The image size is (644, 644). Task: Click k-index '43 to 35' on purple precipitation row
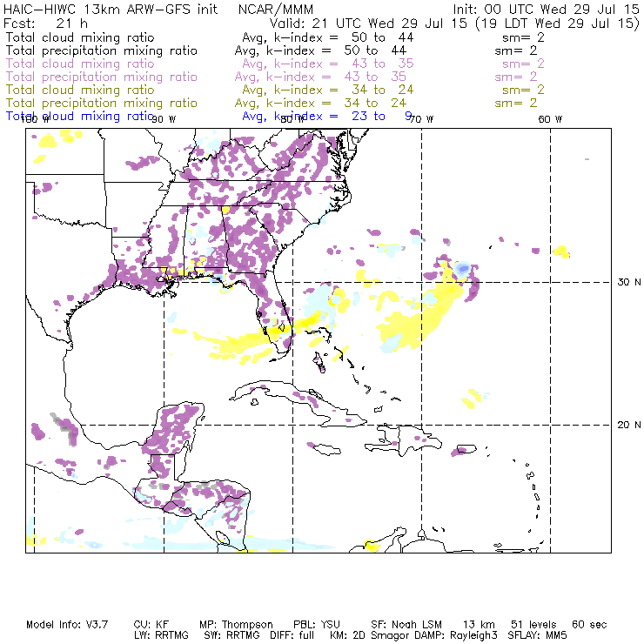375,77
